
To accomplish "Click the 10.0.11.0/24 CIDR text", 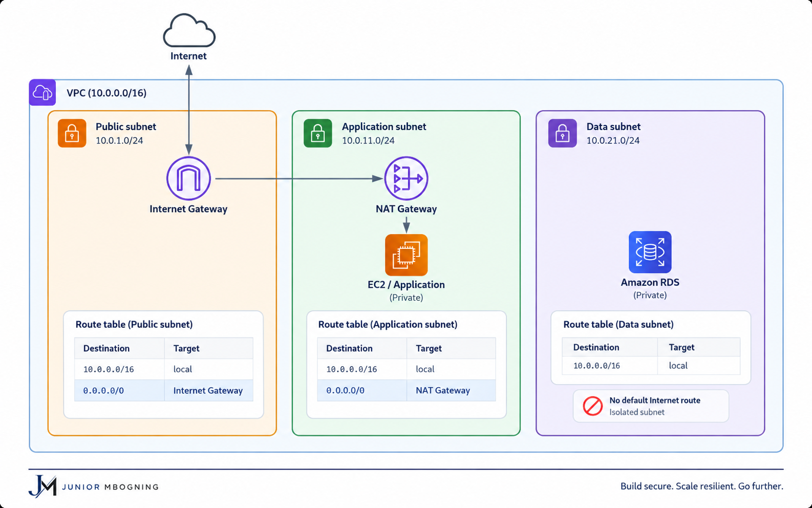I will pyautogui.click(x=368, y=140).
